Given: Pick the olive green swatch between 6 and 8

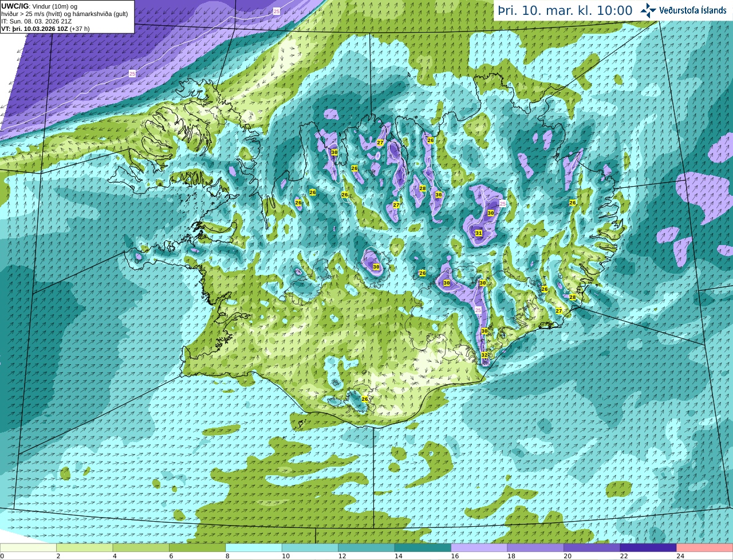Looking at the screenshot, I should (198, 547).
